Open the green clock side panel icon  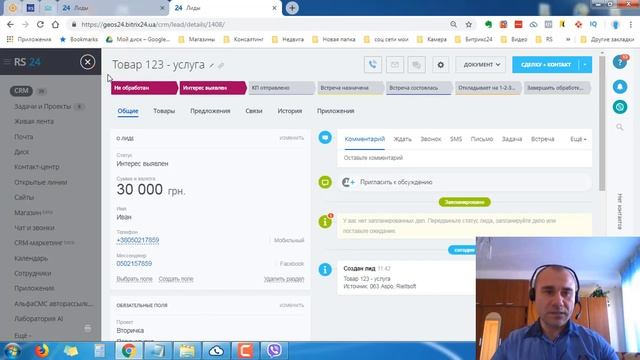coord(620,107)
